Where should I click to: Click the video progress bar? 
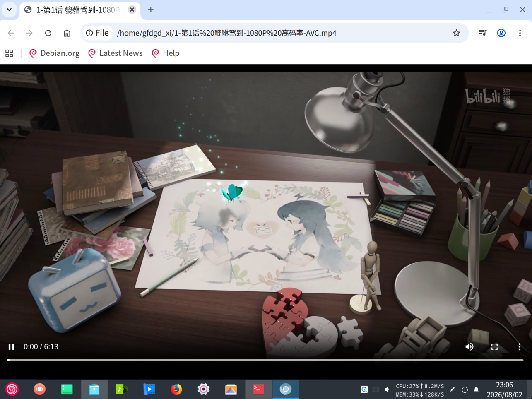click(x=265, y=360)
